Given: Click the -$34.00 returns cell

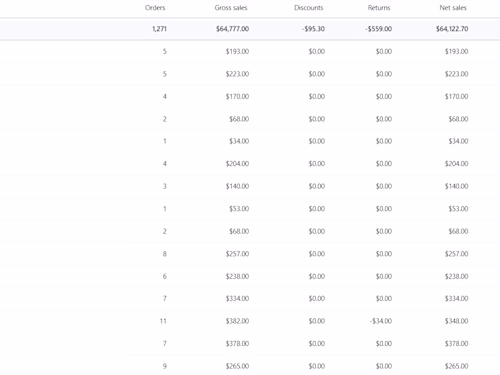Looking at the screenshot, I should click(381, 321).
